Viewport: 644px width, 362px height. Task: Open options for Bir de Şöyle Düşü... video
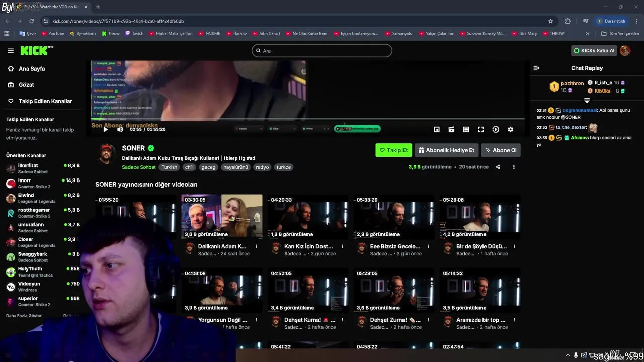(x=514, y=246)
